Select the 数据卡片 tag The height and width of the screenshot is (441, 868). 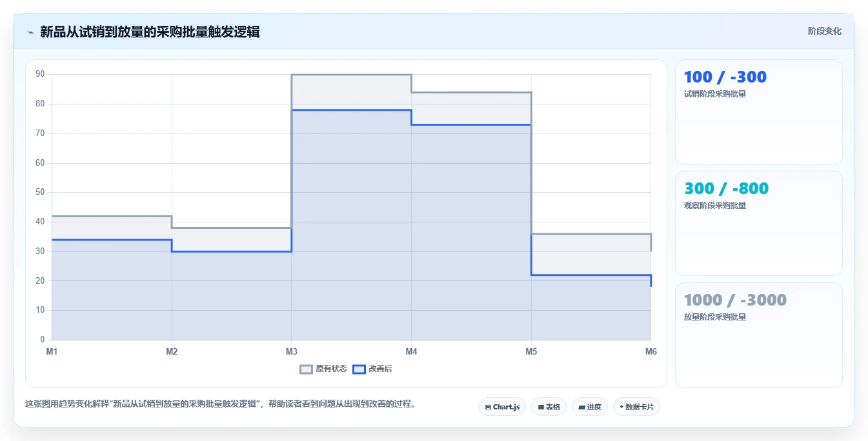[x=636, y=407]
